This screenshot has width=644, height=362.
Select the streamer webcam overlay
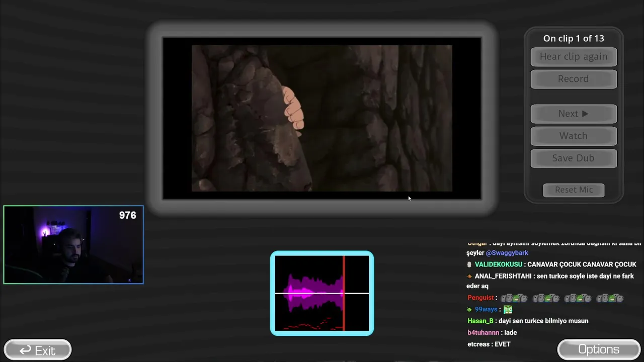tap(73, 245)
